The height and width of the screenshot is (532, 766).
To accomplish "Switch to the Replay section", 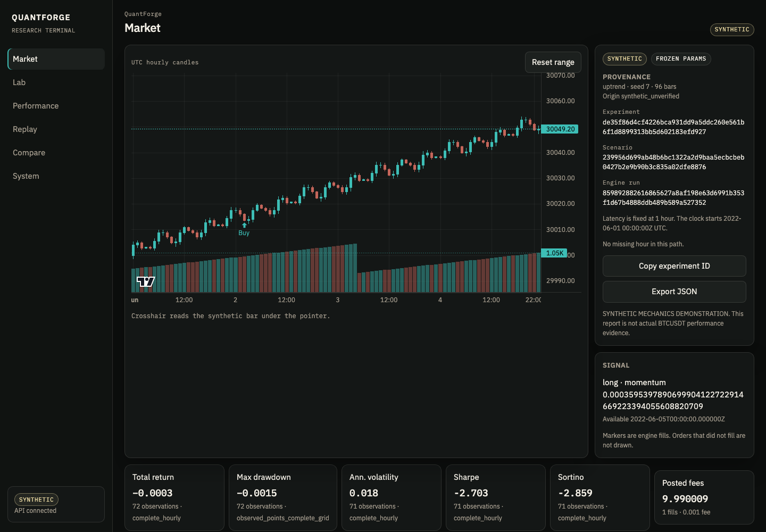I will 56,129.
